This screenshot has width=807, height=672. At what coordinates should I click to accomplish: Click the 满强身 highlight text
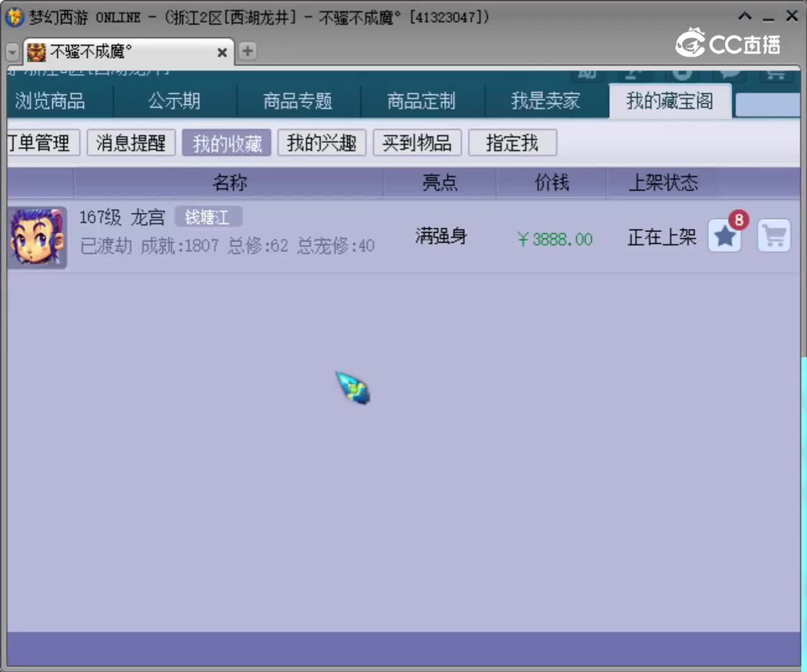pyautogui.click(x=441, y=236)
